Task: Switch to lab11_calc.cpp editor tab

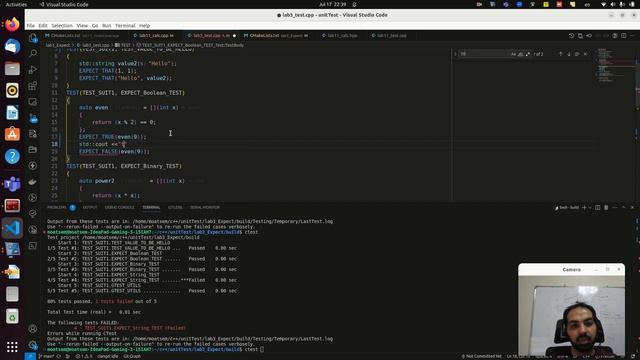Action: (x=153, y=36)
